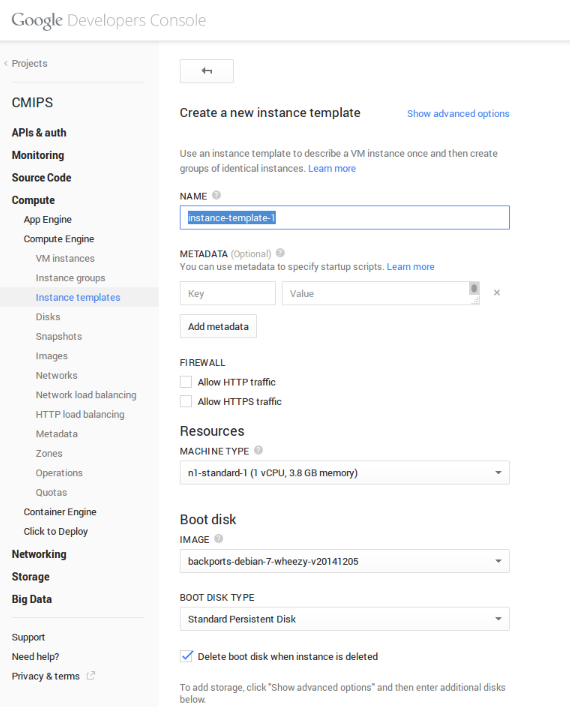Enable Allow HTTPS traffic checkbox

coord(186,401)
